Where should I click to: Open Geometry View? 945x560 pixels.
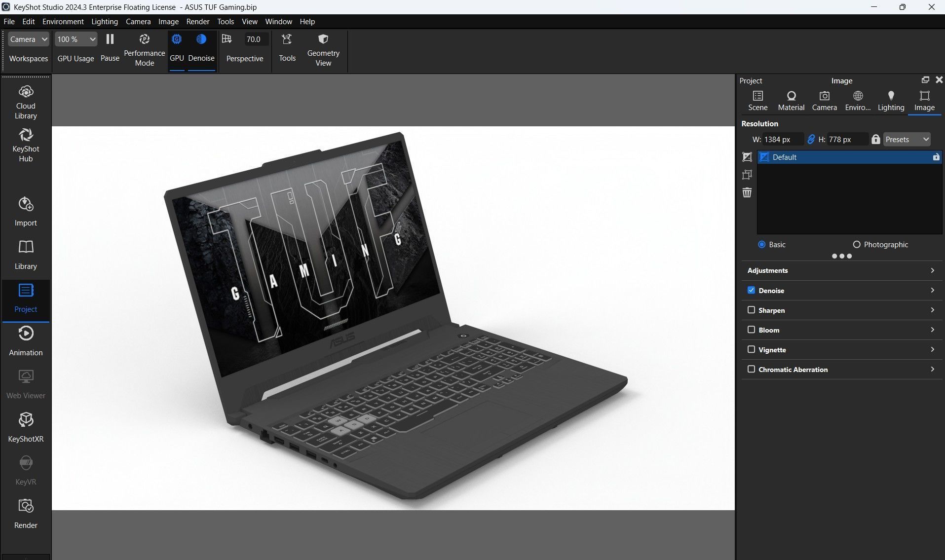click(323, 50)
